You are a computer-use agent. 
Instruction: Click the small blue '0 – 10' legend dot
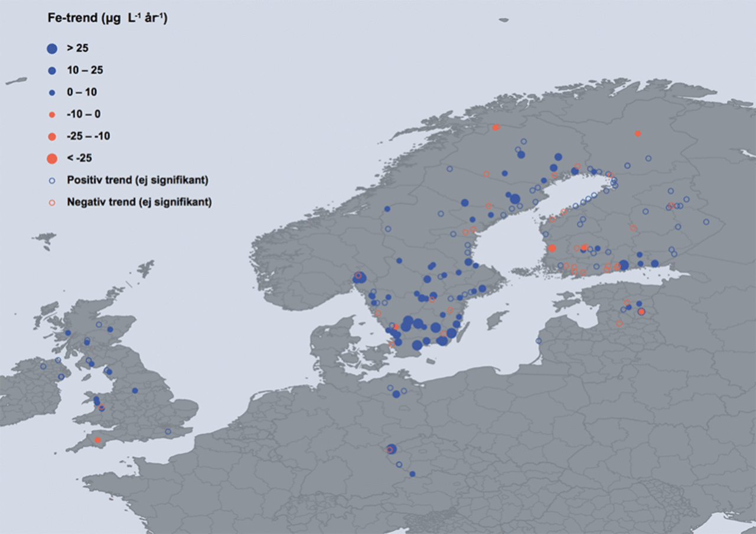52,93
